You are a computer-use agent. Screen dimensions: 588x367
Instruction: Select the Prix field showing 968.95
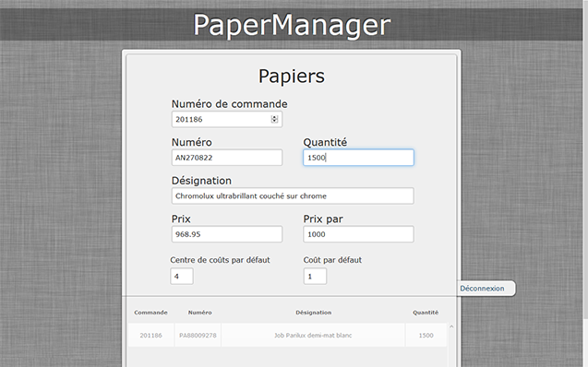pyautogui.click(x=226, y=234)
